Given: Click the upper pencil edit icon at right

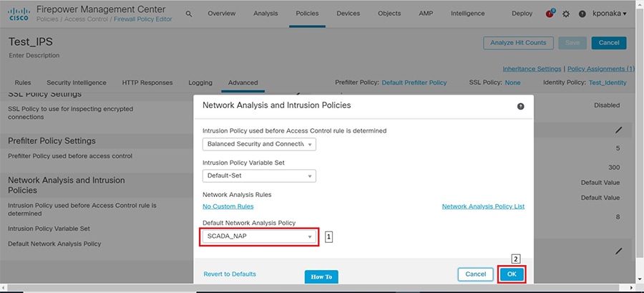Looking at the screenshot, I should [618, 130].
